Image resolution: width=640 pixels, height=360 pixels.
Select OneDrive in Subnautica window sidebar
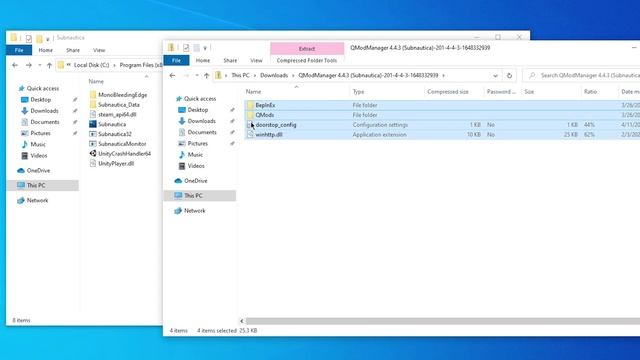point(38,171)
